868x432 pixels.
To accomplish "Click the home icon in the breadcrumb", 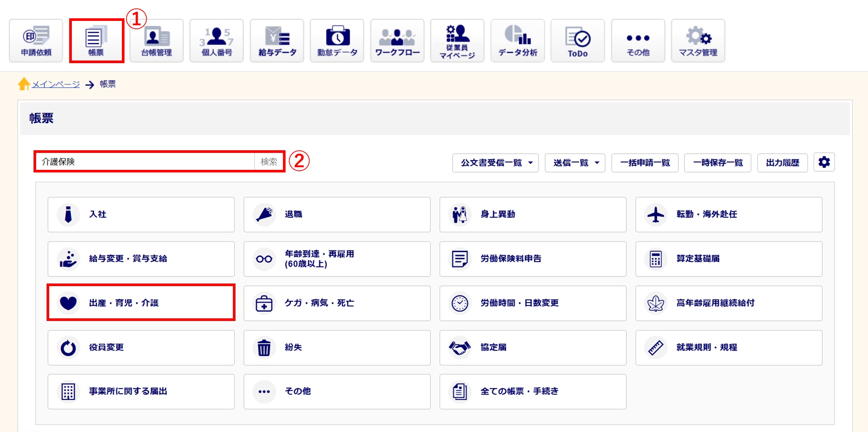I will click(24, 84).
